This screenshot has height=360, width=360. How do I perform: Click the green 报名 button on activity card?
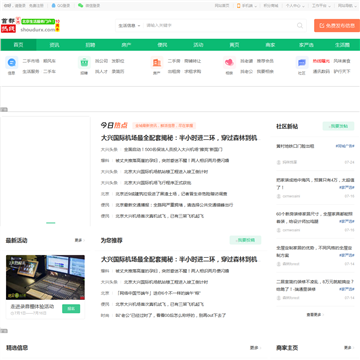[x=71, y=309]
